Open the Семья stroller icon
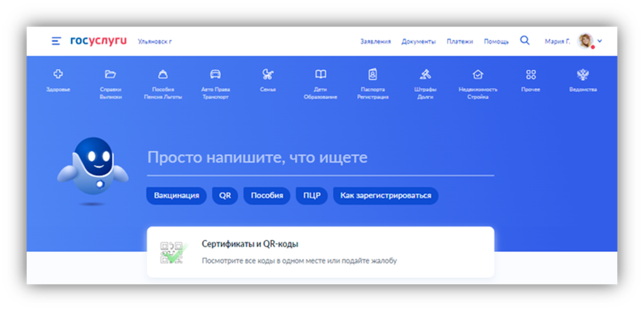This screenshot has width=644, height=311. (268, 75)
